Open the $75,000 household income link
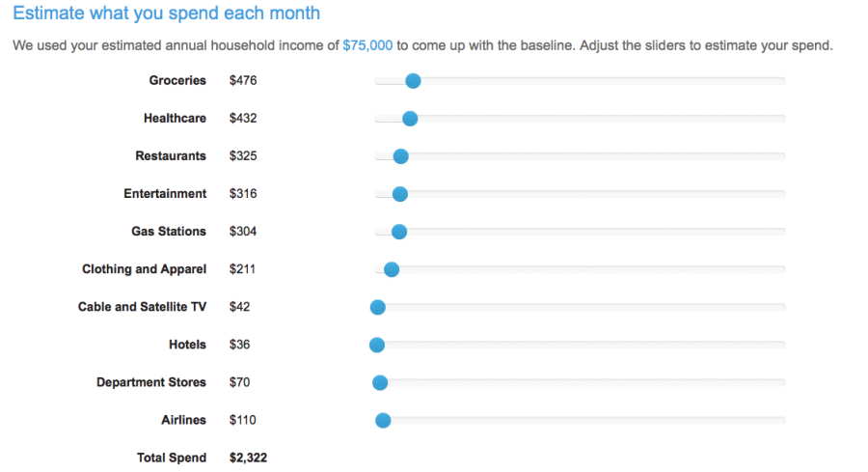Screen dimensions: 868x472 point(367,45)
